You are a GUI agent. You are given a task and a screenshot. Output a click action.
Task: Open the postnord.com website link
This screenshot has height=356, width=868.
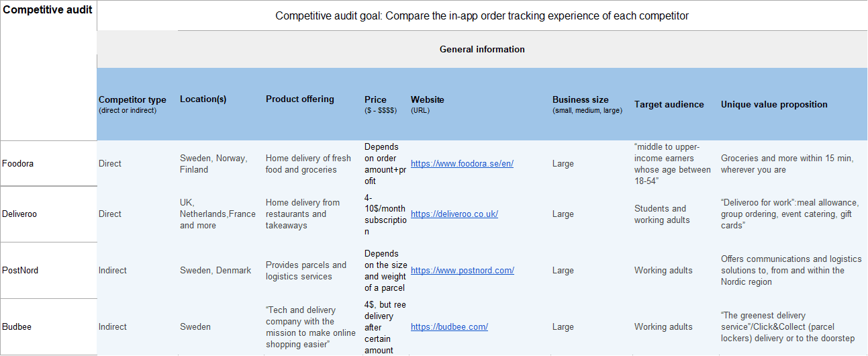(463, 271)
